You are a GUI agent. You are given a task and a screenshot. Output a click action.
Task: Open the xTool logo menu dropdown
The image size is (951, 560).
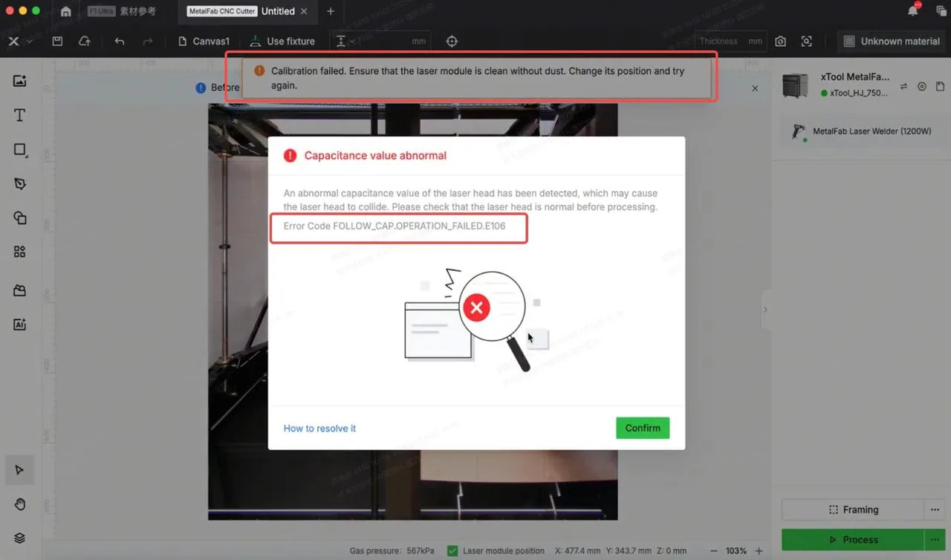[x=19, y=42]
